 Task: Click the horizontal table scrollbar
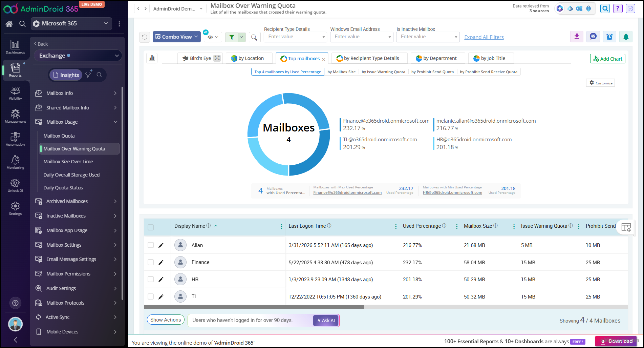pos(254,307)
